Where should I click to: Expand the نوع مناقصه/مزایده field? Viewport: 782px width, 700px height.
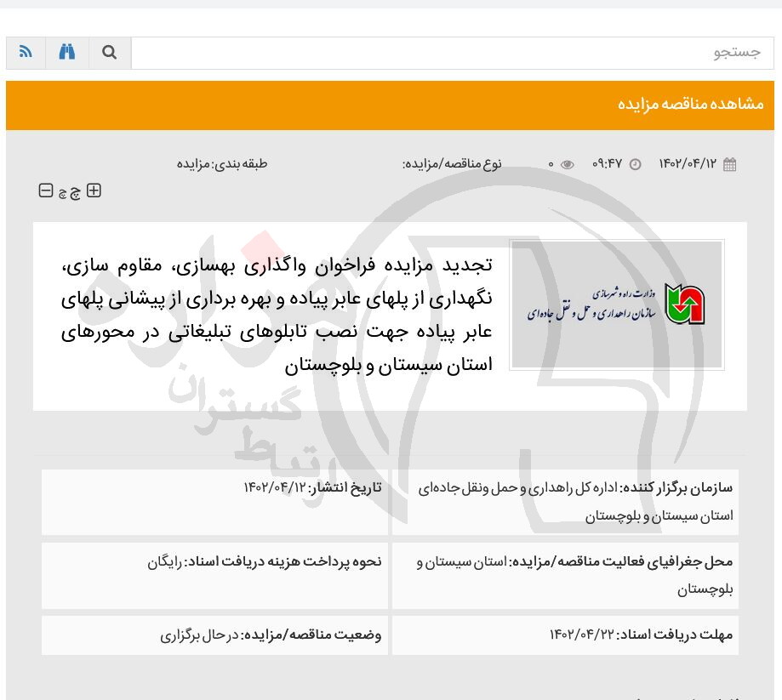point(452,163)
